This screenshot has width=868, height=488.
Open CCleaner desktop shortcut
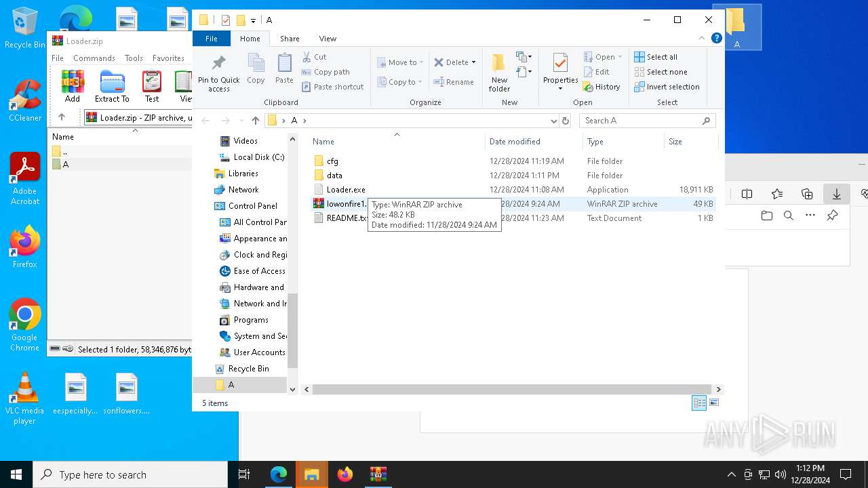pos(25,101)
